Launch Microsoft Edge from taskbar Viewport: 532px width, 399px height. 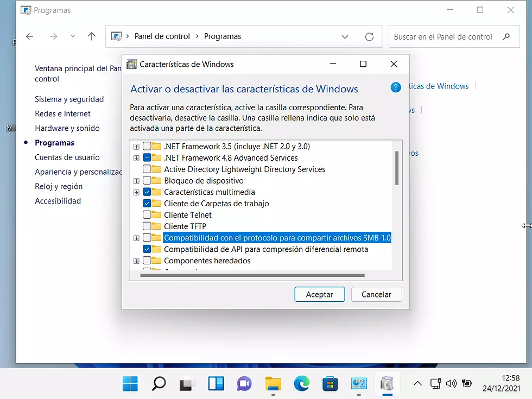click(302, 384)
